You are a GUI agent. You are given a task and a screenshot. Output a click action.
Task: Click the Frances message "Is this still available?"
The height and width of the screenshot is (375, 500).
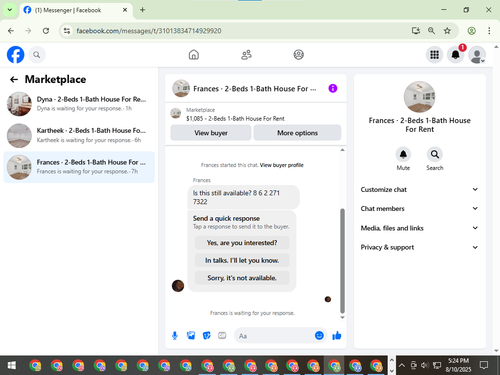[243, 197]
